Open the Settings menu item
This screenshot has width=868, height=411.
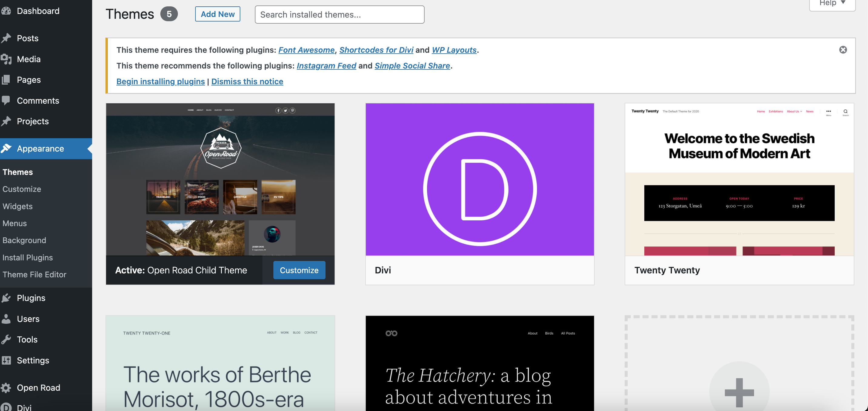[33, 360]
